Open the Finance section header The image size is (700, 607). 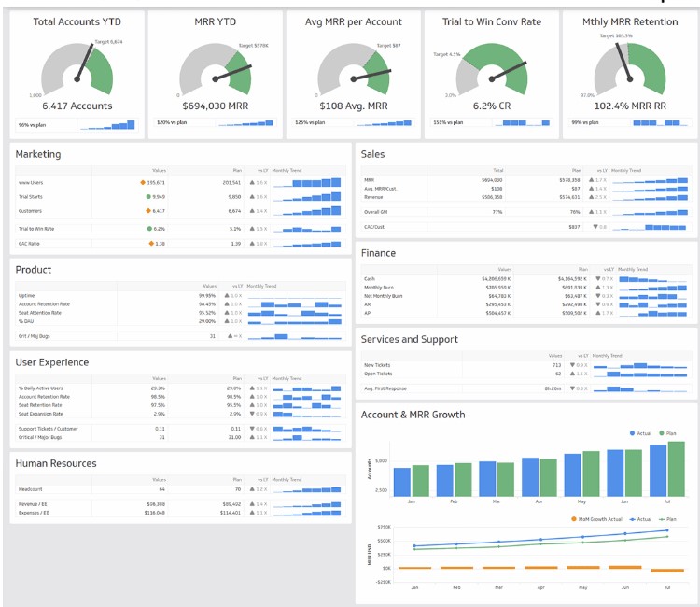378,253
